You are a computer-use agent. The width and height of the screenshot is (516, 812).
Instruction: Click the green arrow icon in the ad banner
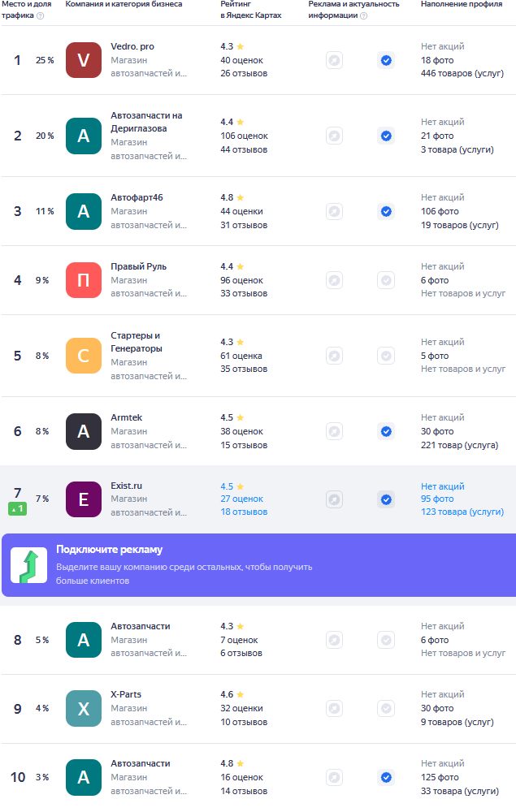(28, 565)
